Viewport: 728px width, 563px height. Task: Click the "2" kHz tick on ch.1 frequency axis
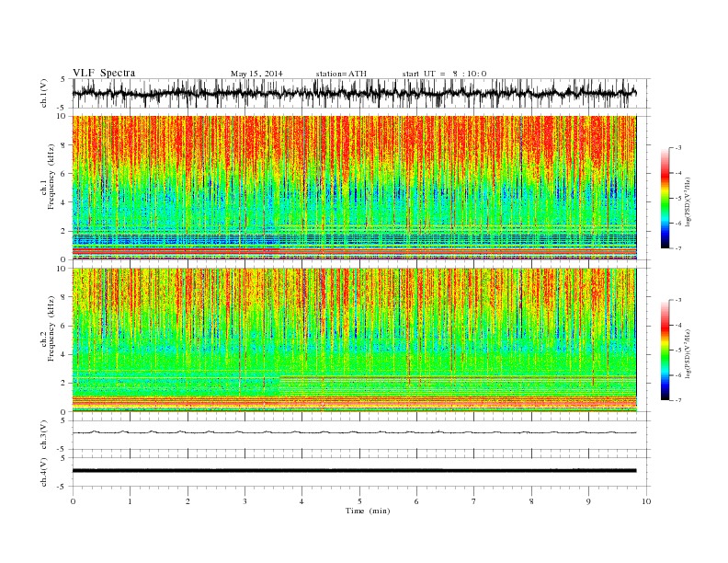click(63, 231)
